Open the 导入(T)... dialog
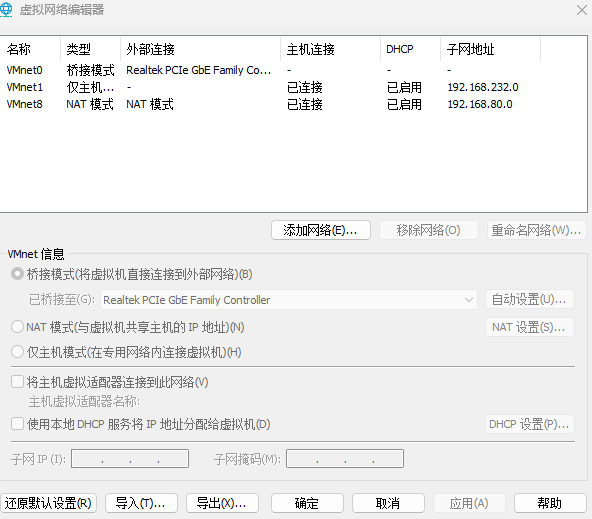 click(x=141, y=503)
